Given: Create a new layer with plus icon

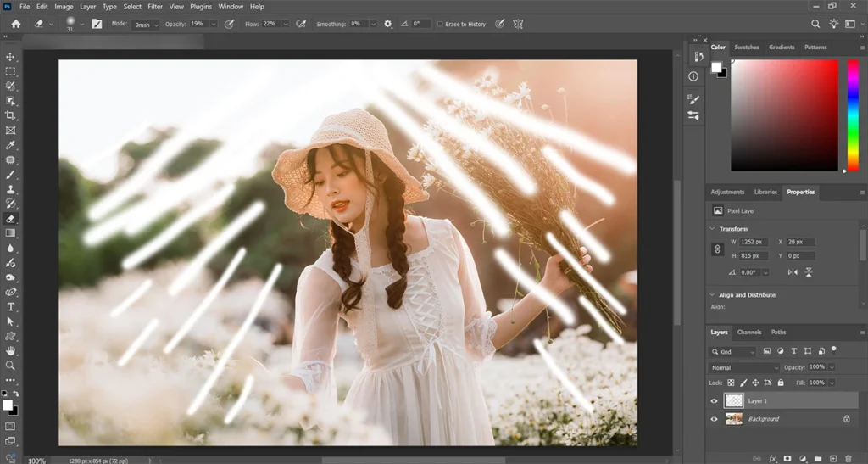Looking at the screenshot, I should (x=832, y=458).
